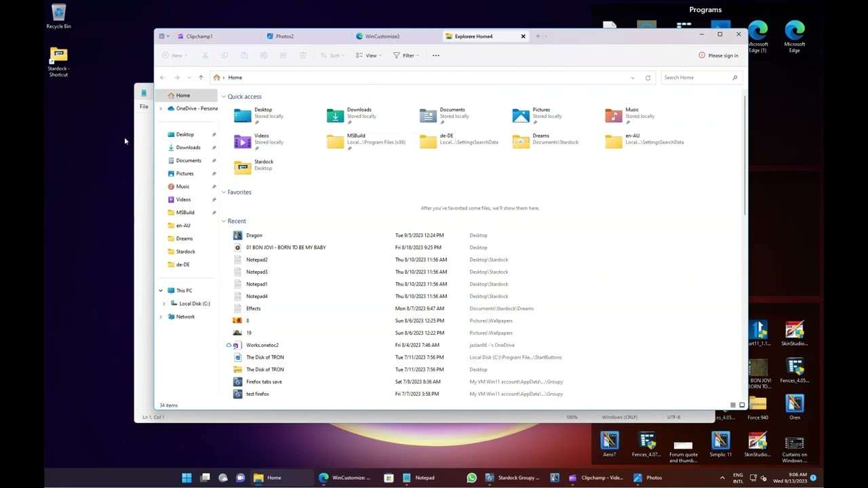Image resolution: width=868 pixels, height=488 pixels.
Task: Open Curtains on Windows desktop icon
Action: [x=794, y=449]
